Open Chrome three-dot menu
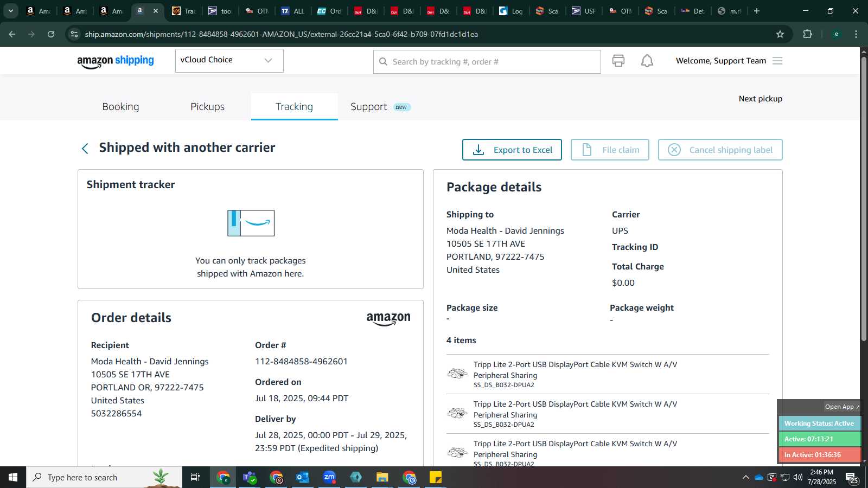This screenshot has width=868, height=488. 856,34
